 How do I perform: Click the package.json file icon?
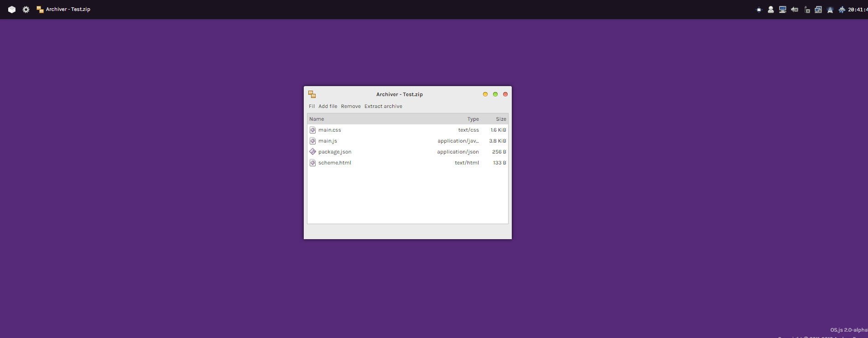pos(312,152)
